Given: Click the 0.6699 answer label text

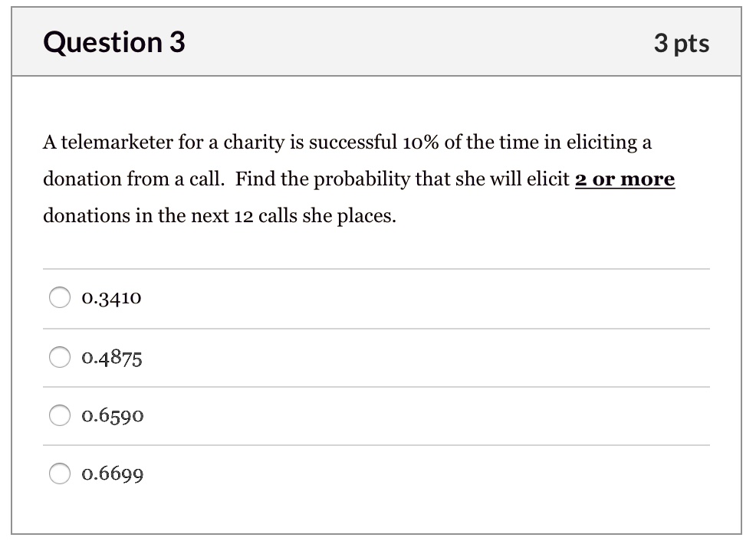Looking at the screenshot, I should [113, 474].
